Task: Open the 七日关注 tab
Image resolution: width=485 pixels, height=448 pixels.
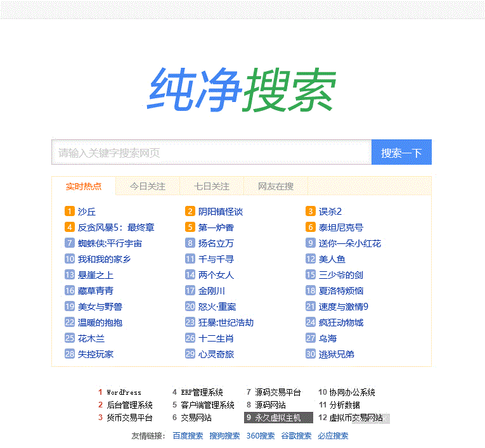Action: (x=212, y=186)
